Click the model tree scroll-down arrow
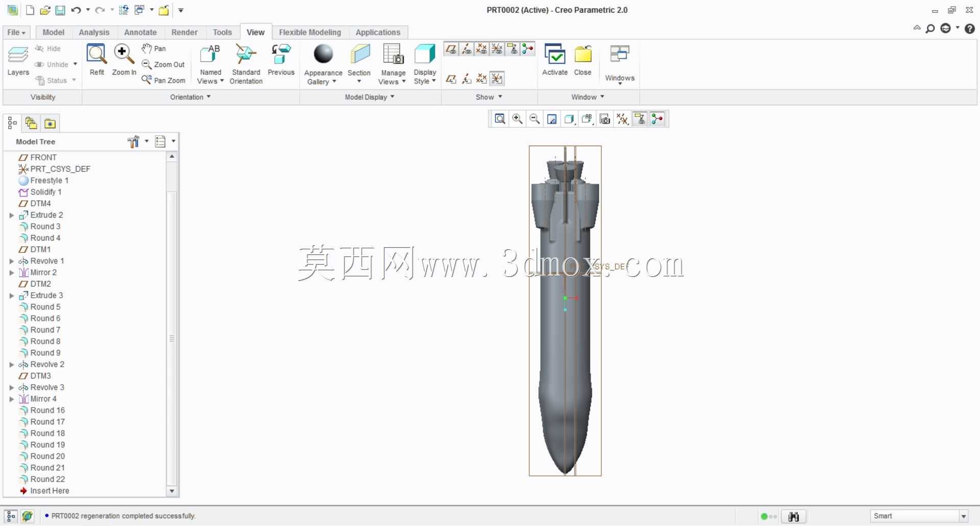980x526 pixels. (x=172, y=491)
